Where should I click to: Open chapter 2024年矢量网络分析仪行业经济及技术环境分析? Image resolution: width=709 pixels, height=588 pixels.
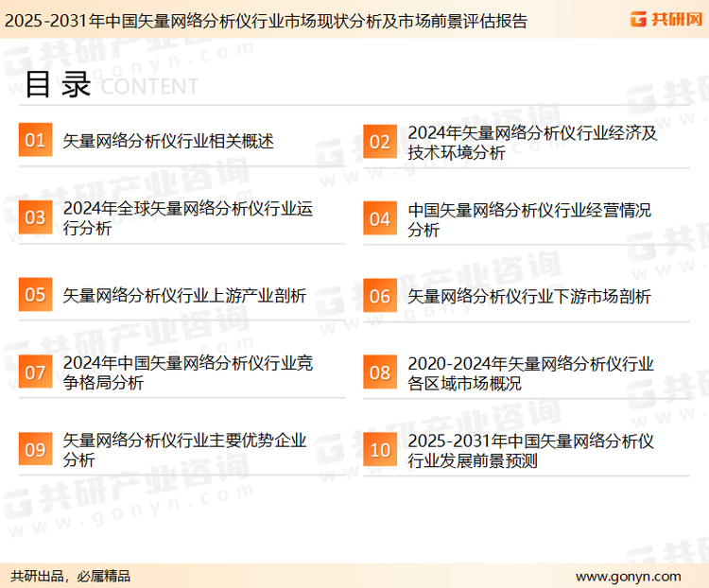click(x=532, y=143)
